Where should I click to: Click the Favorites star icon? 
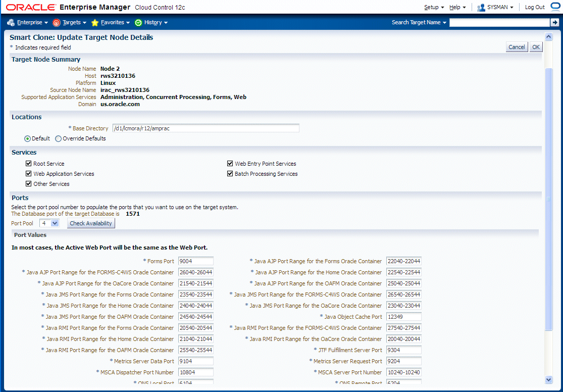pyautogui.click(x=95, y=23)
